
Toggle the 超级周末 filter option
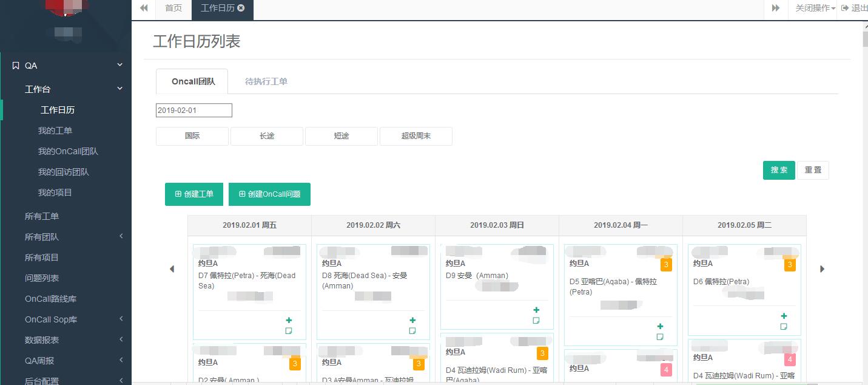pos(416,136)
